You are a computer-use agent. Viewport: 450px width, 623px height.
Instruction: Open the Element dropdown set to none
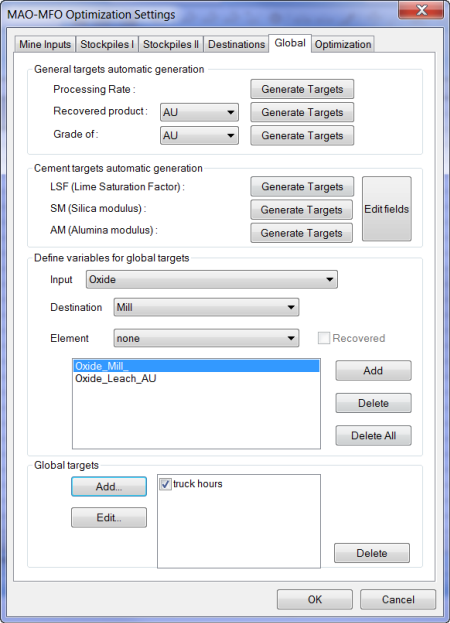tap(206, 338)
